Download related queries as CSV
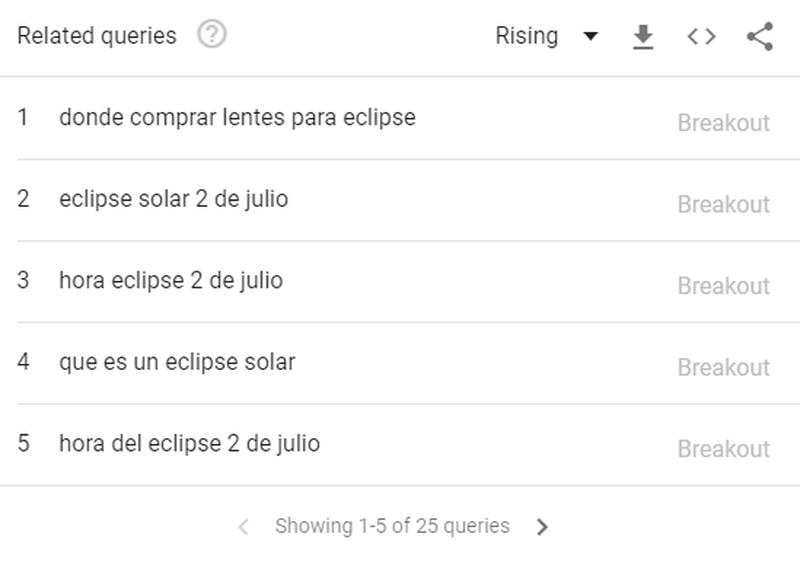 pyautogui.click(x=643, y=37)
